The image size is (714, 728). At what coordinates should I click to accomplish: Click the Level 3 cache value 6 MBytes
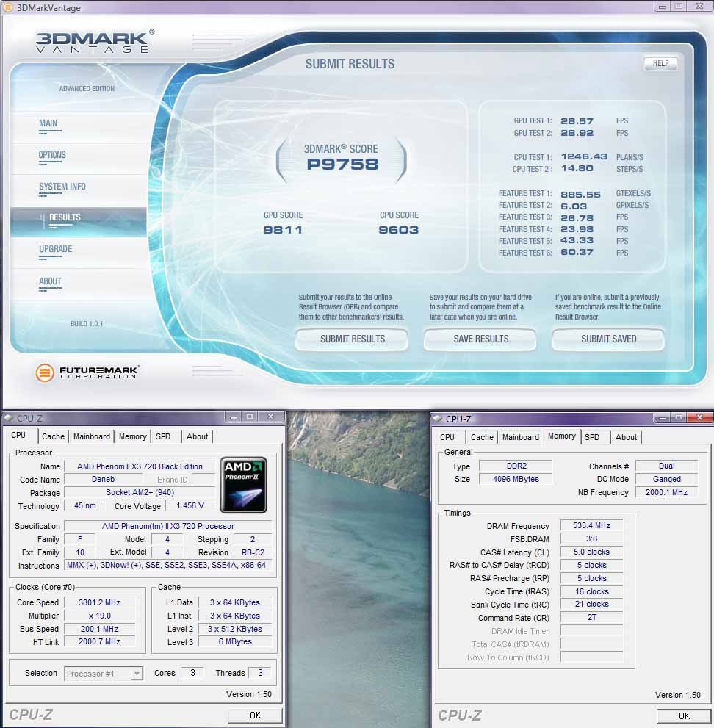point(235,641)
